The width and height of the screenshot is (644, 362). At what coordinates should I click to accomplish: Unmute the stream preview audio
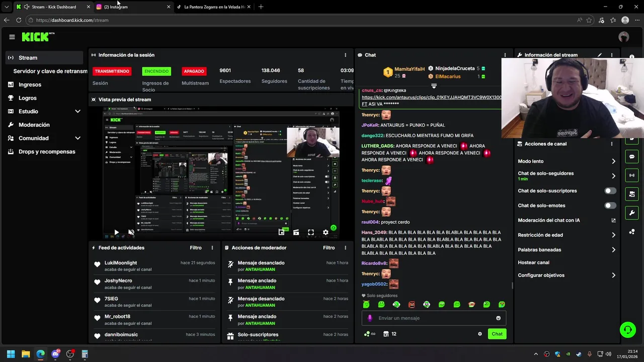131,232
